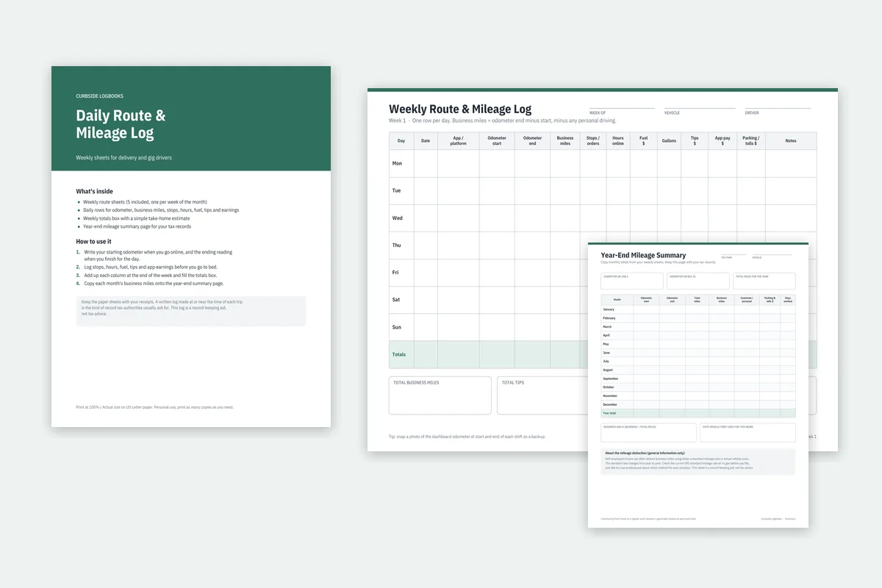Click the grey 'Keep the paper sheets with your receipts' note
The width and height of the screenshot is (882, 588).
[x=191, y=311]
